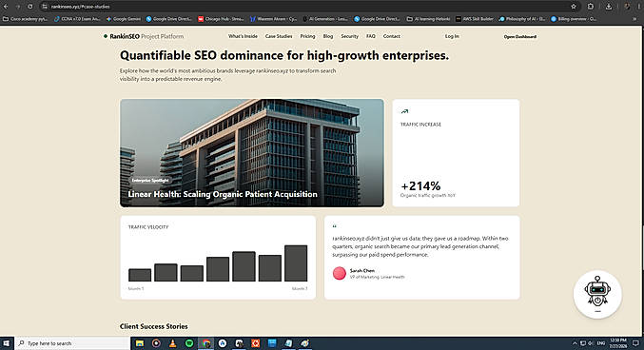The image size is (644, 350).
Task: Open the Blog nav link
Action: coord(328,36)
